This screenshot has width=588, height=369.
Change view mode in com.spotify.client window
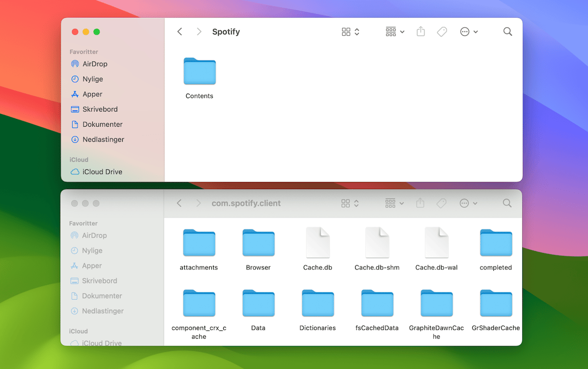tap(350, 203)
